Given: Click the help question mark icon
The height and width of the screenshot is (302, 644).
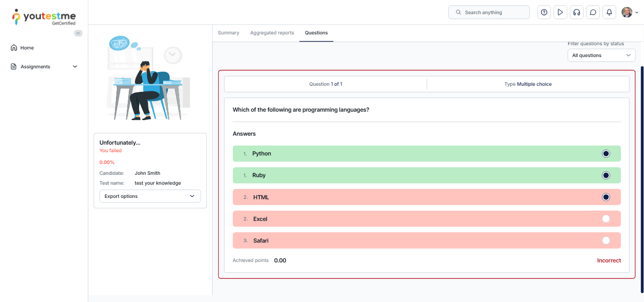Looking at the screenshot, I should [x=544, y=12].
